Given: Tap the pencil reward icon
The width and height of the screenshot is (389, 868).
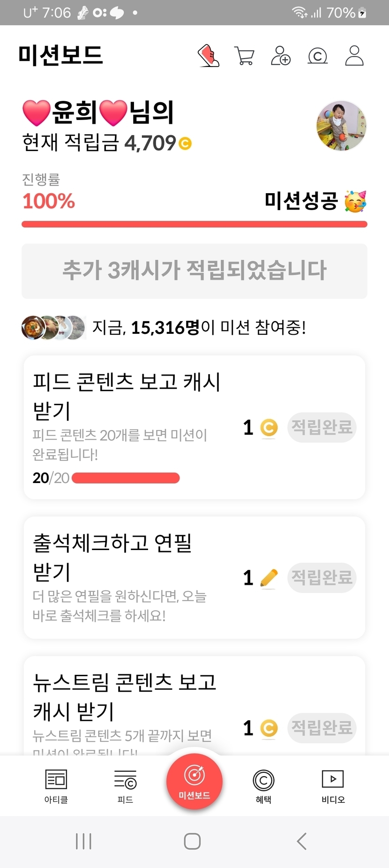Looking at the screenshot, I should (269, 578).
